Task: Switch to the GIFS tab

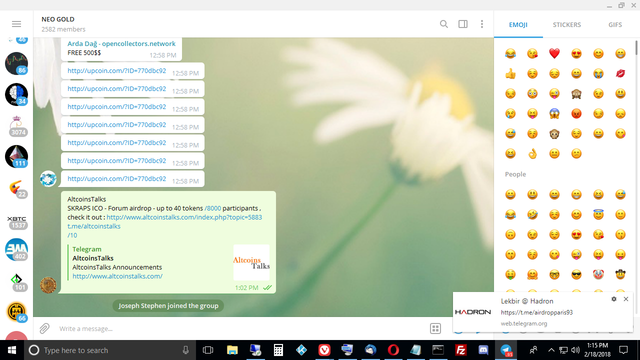Action: pos(615,24)
